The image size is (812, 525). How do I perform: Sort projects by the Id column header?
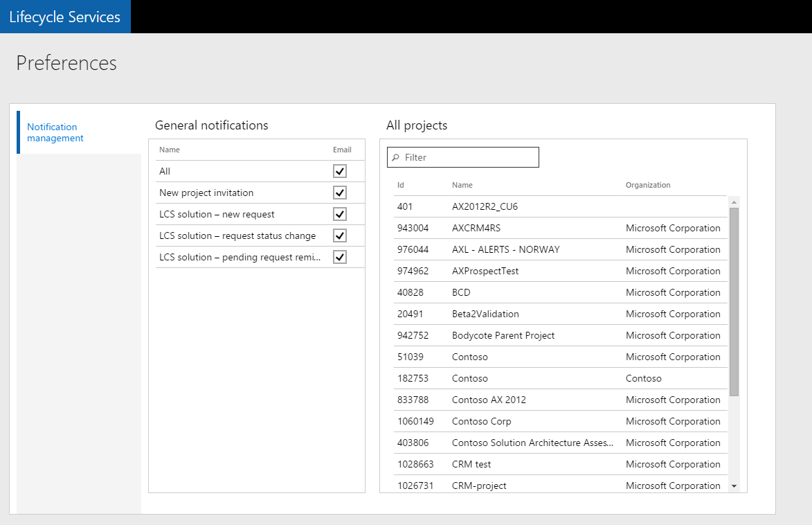point(400,185)
